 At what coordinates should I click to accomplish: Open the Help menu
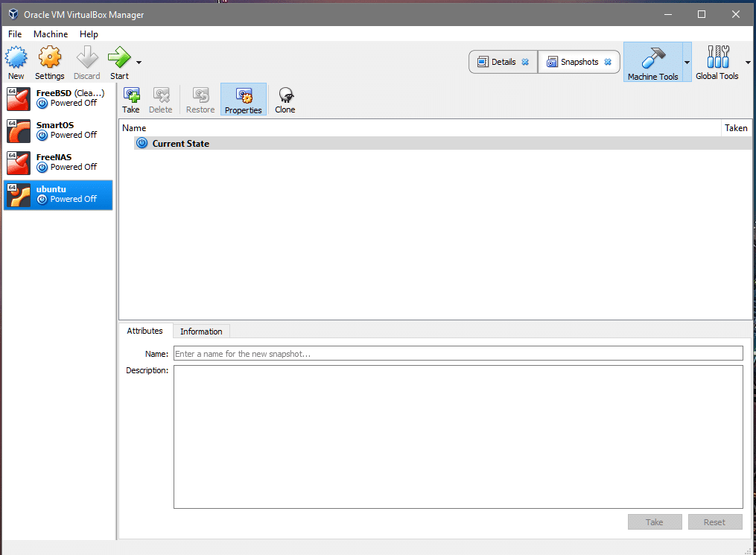(x=89, y=34)
